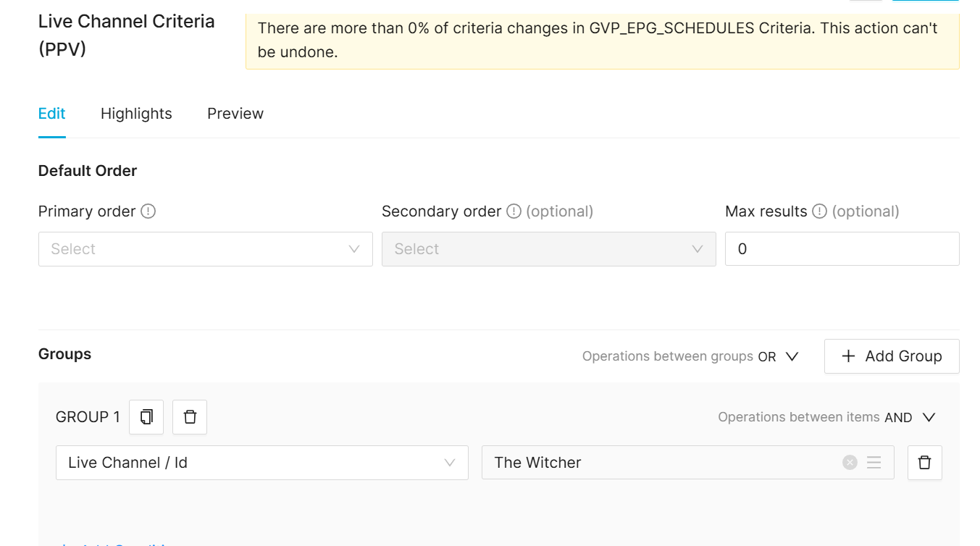Change Operations between groups OR selector
This screenshot has width=980, height=546.
click(778, 356)
